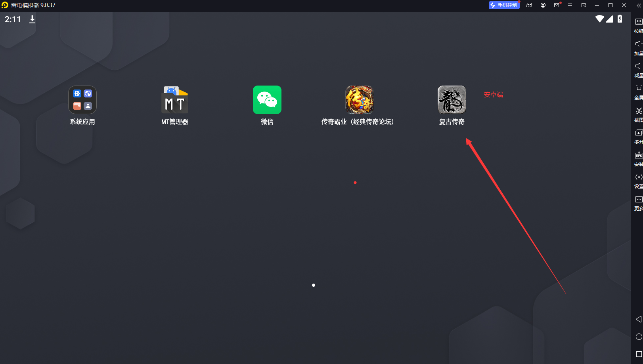
Task: Open the mail messages icon
Action: (557, 5)
